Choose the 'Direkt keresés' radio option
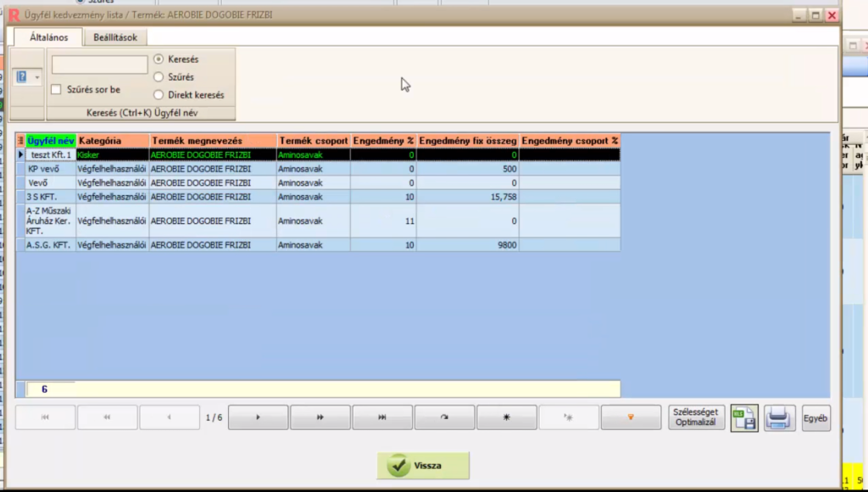The width and height of the screenshot is (868, 492). (x=159, y=95)
